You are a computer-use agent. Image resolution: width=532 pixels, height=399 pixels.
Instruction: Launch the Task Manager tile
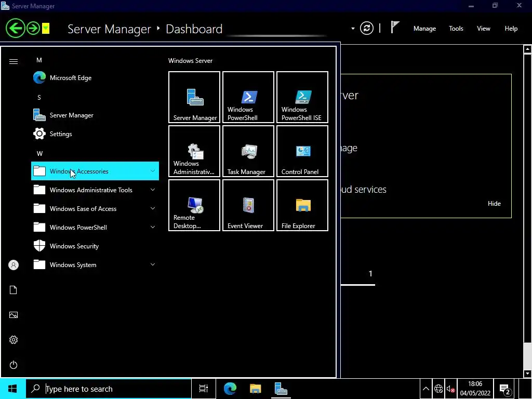point(248,151)
